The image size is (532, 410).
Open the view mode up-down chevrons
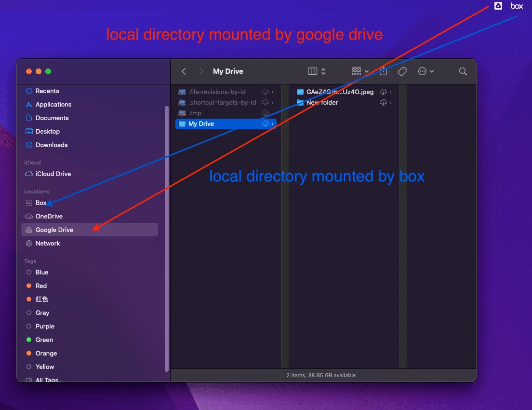pyautogui.click(x=323, y=71)
